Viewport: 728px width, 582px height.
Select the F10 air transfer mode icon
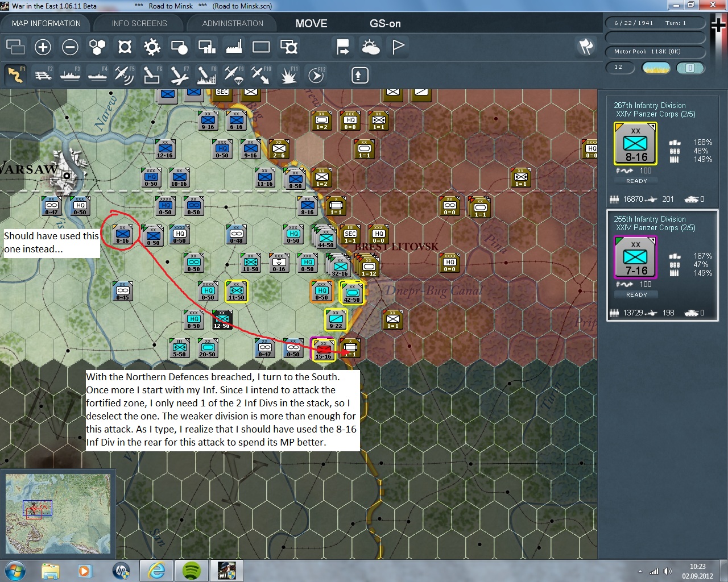click(x=261, y=75)
